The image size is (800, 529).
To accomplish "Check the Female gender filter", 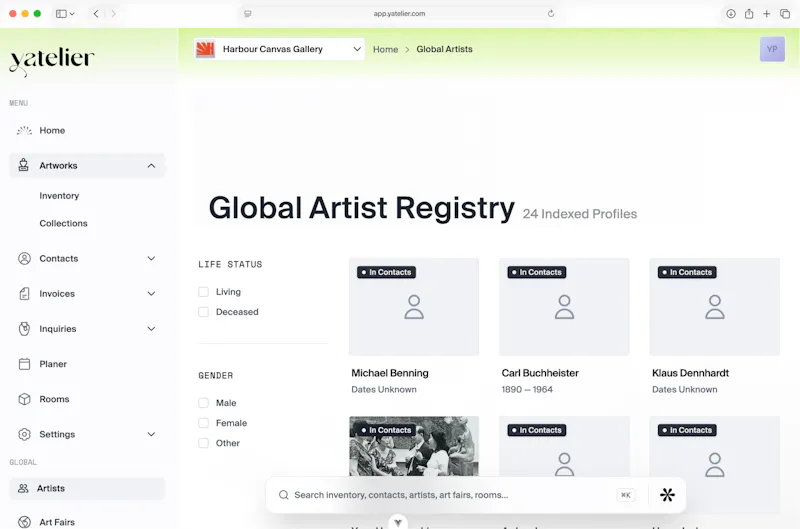I will (x=204, y=423).
